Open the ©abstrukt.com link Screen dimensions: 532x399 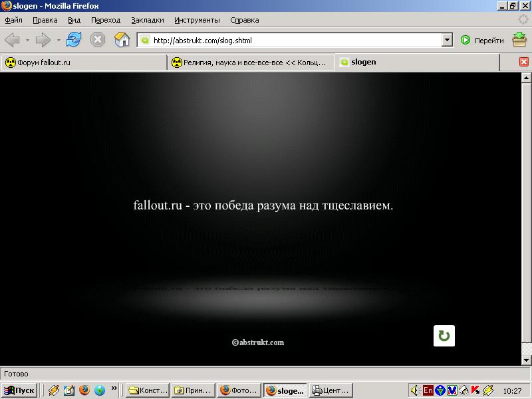point(258,342)
